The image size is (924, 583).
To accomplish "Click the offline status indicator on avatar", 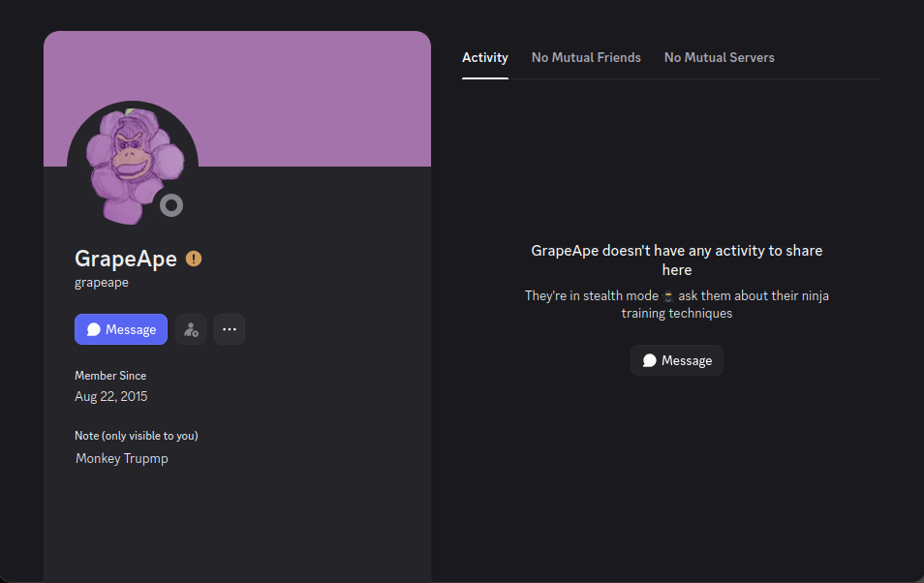I will (171, 205).
